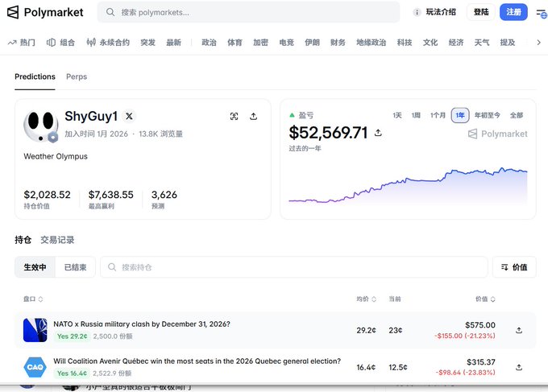
Task: Open the 文化 culture category
Action: tap(430, 43)
